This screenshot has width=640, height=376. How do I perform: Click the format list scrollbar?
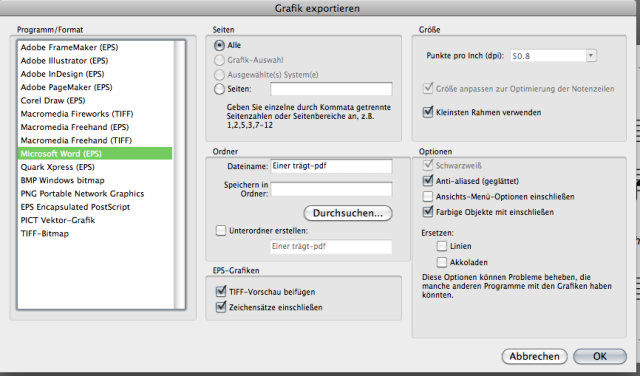(179, 175)
